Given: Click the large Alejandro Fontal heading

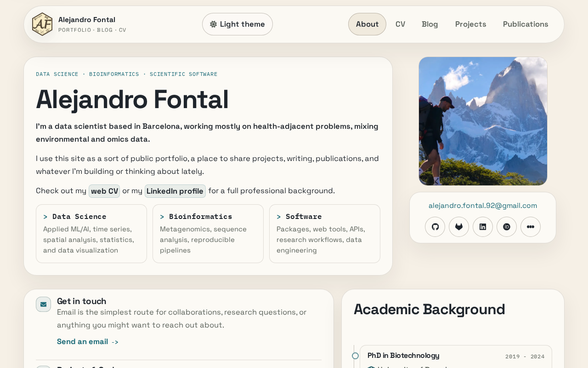Looking at the screenshot, I should click(x=132, y=99).
